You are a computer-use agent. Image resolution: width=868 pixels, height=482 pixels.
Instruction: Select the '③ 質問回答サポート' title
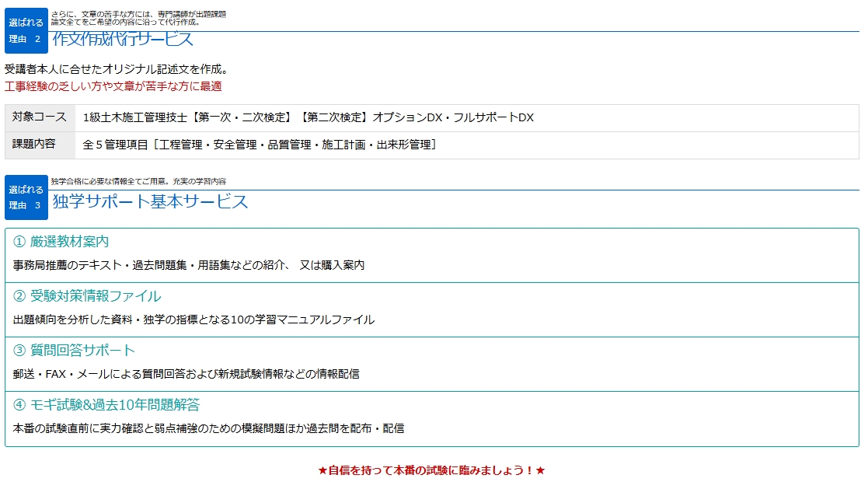[75, 351]
